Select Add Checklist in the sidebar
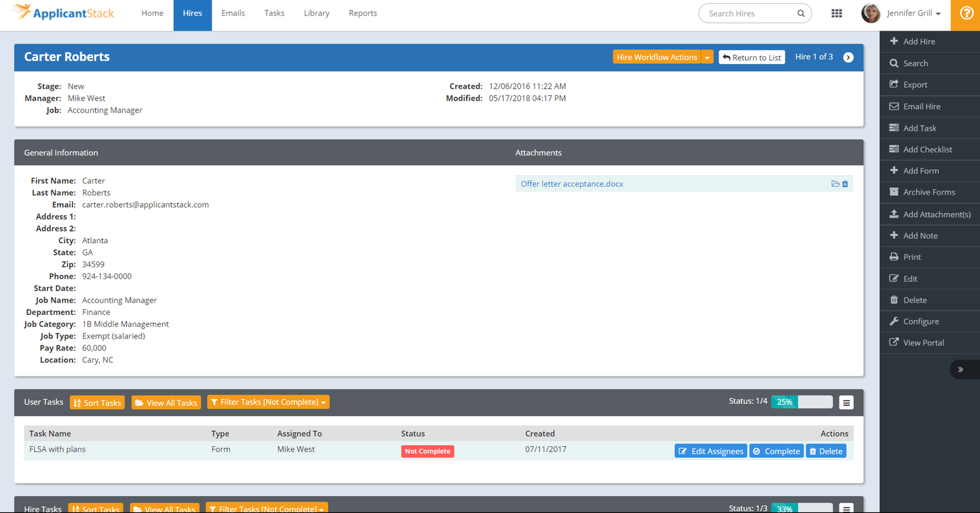980x513 pixels. (927, 150)
